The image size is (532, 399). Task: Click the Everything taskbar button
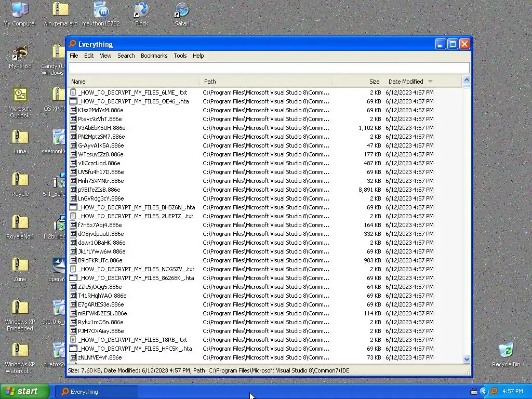(96, 392)
